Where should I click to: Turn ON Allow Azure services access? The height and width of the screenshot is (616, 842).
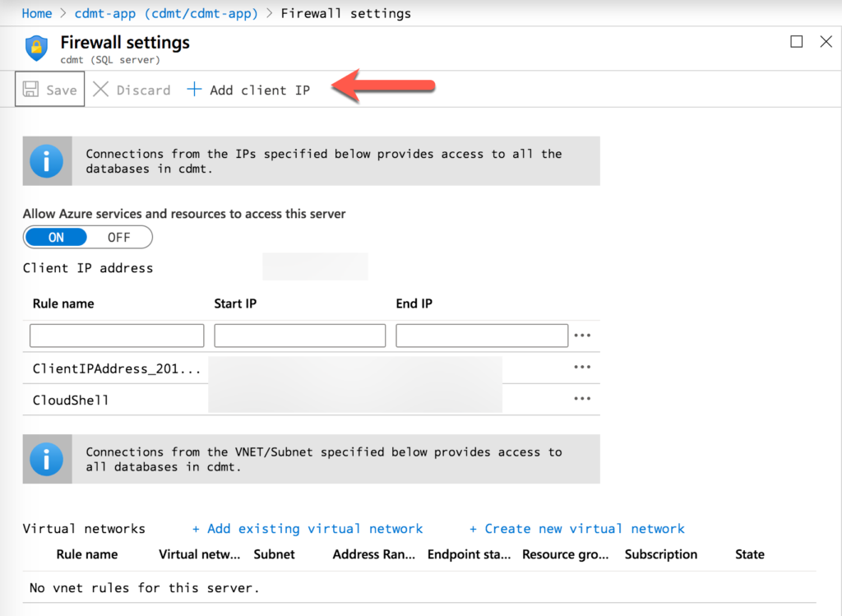coord(57,238)
